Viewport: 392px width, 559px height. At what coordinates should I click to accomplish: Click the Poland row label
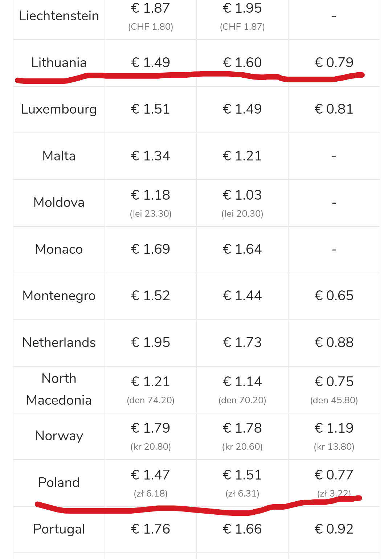(x=59, y=482)
